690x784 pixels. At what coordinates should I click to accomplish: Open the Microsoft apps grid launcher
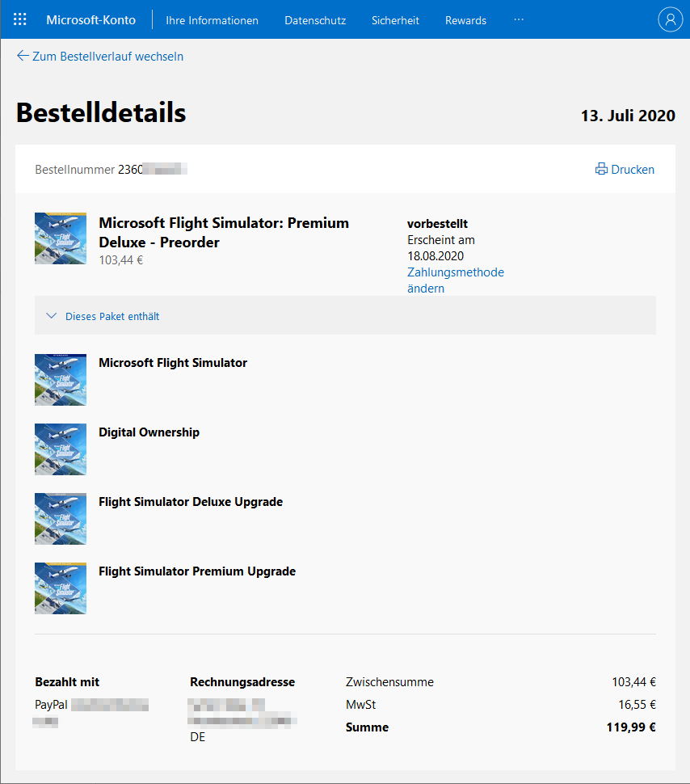20,19
